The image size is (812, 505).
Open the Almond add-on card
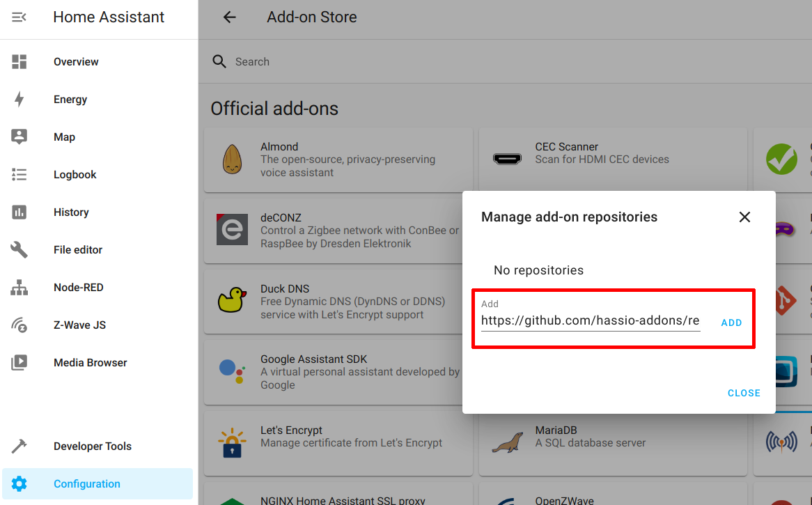tap(338, 160)
